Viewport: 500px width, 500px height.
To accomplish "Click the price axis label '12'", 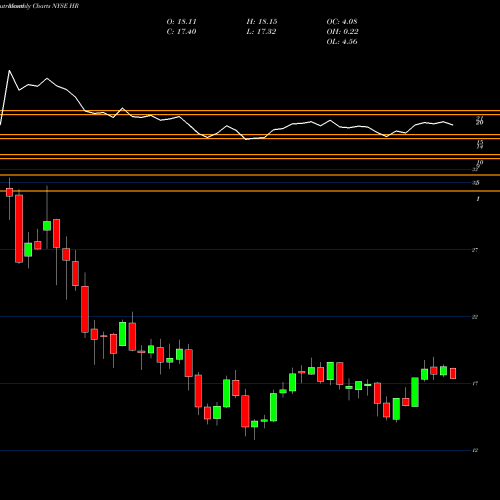I will tap(475, 450).
